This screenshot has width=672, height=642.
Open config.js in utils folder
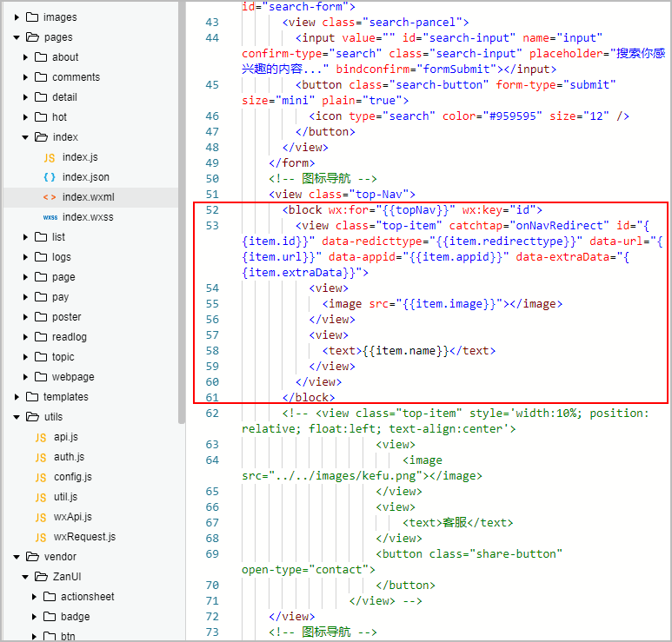(72, 477)
